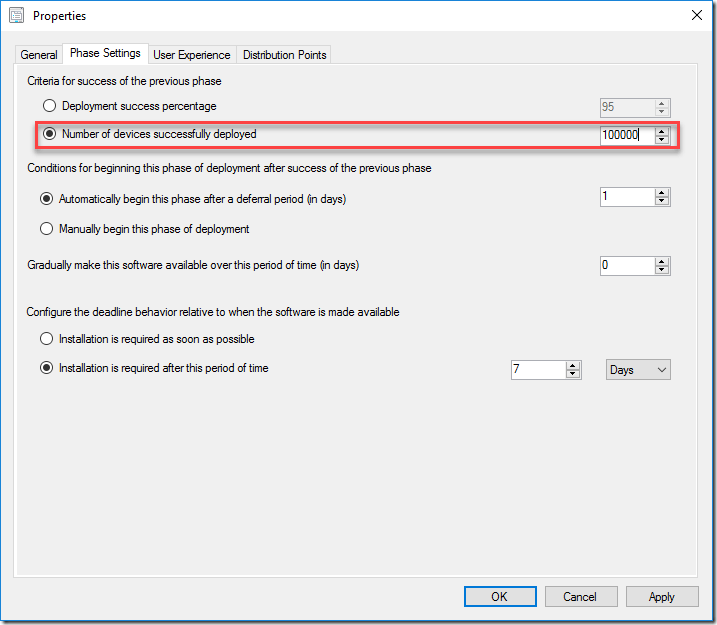The width and height of the screenshot is (717, 625).
Task: Go to the Distribution Points tab
Action: pos(284,55)
